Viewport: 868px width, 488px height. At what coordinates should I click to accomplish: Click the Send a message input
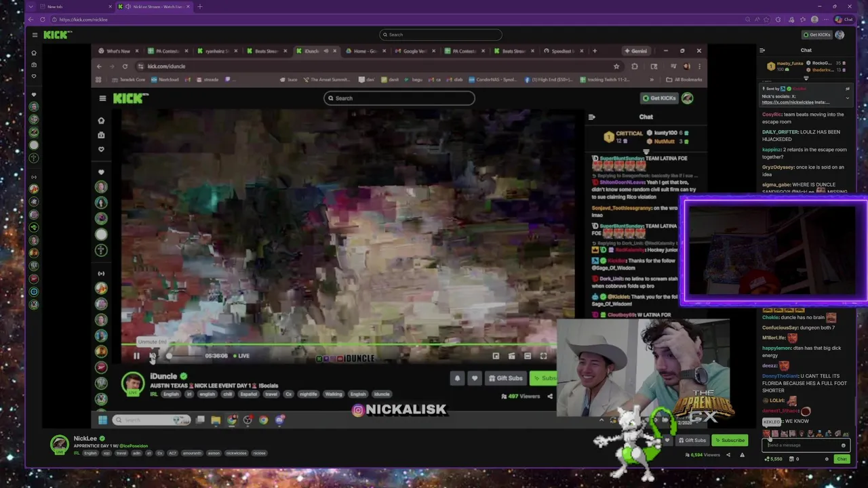click(804, 445)
